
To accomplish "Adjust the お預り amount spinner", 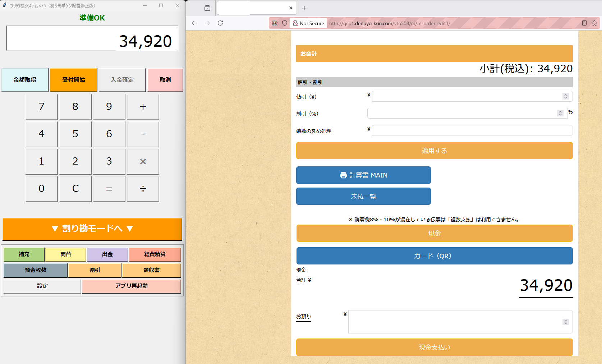I will tap(566, 322).
